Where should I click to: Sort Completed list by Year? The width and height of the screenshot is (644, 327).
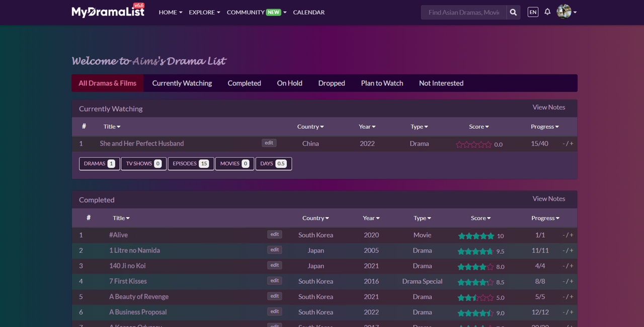tap(371, 218)
